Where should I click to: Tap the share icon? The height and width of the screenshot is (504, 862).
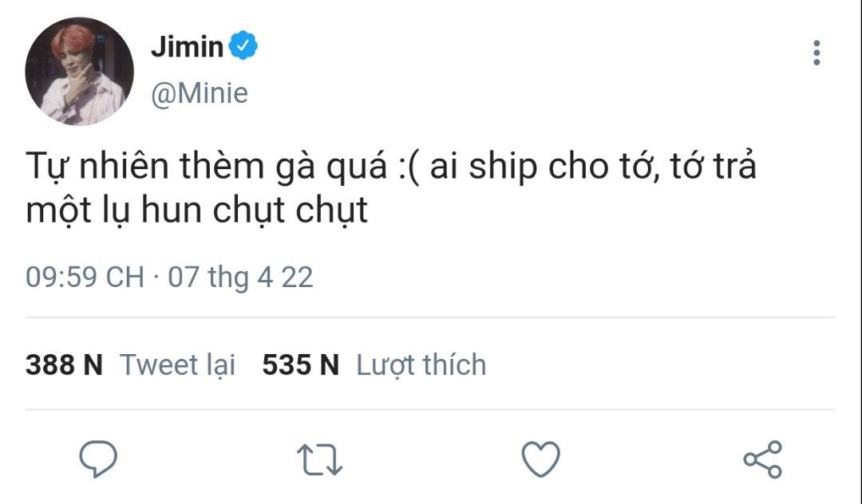click(x=763, y=459)
